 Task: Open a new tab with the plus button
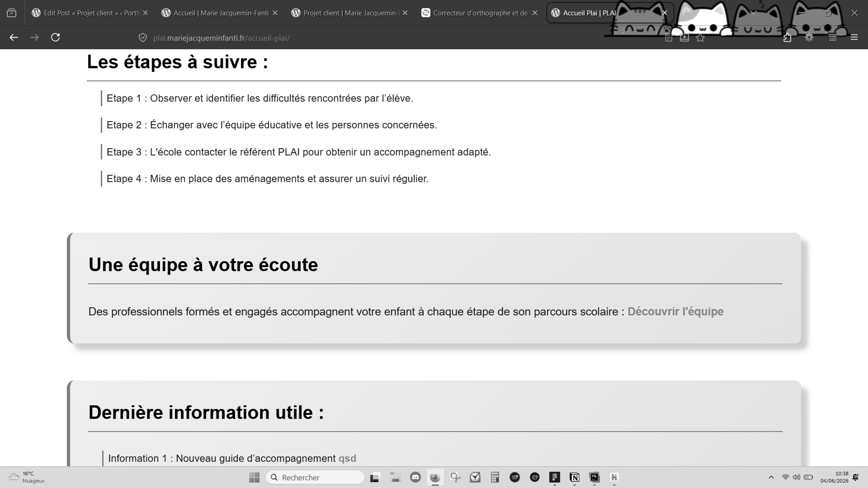(686, 13)
